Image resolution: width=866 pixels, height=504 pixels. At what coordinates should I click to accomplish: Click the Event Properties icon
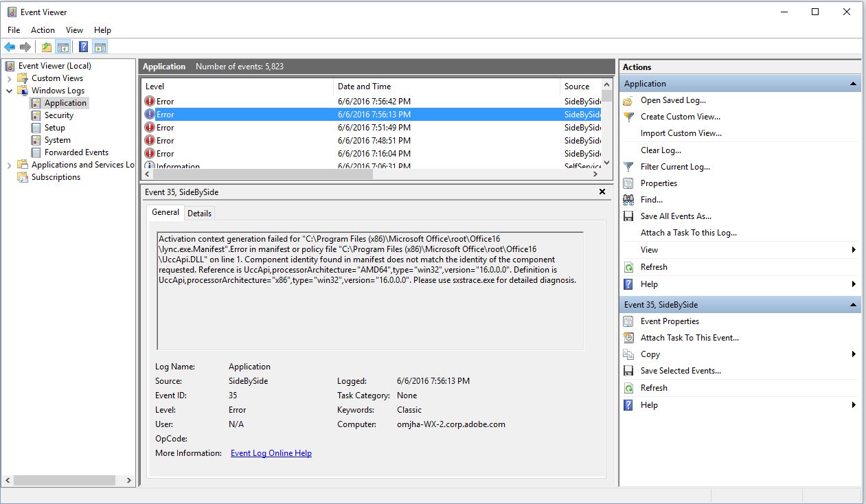coord(628,321)
